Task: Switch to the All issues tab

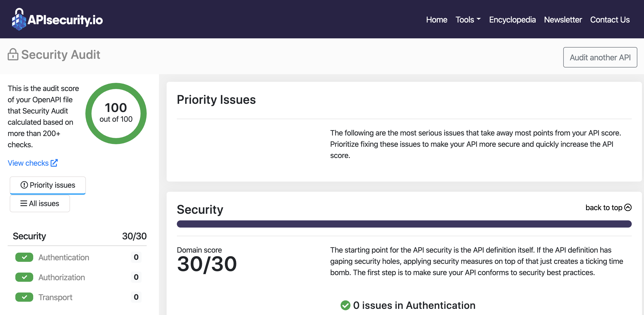Action: click(40, 204)
